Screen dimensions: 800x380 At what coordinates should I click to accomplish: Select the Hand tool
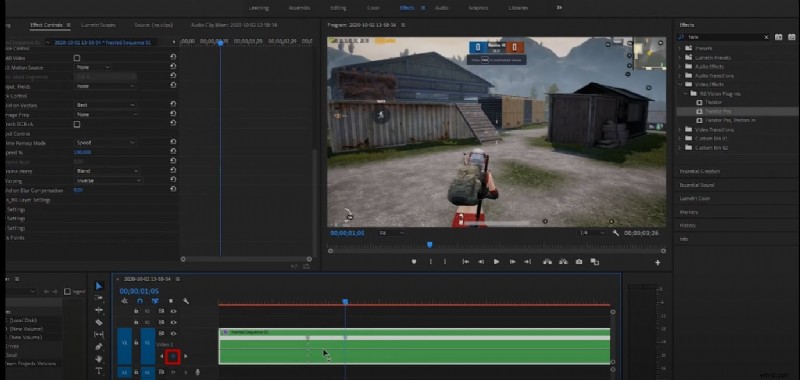[99, 359]
